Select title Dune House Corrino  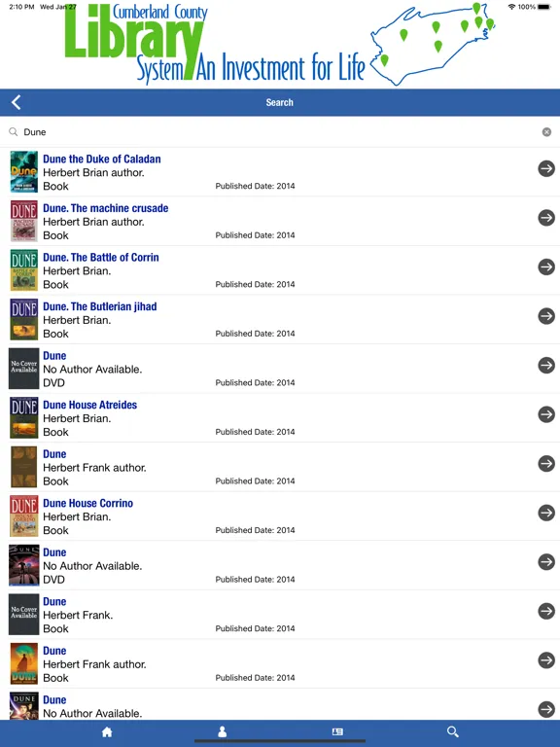pos(88,503)
